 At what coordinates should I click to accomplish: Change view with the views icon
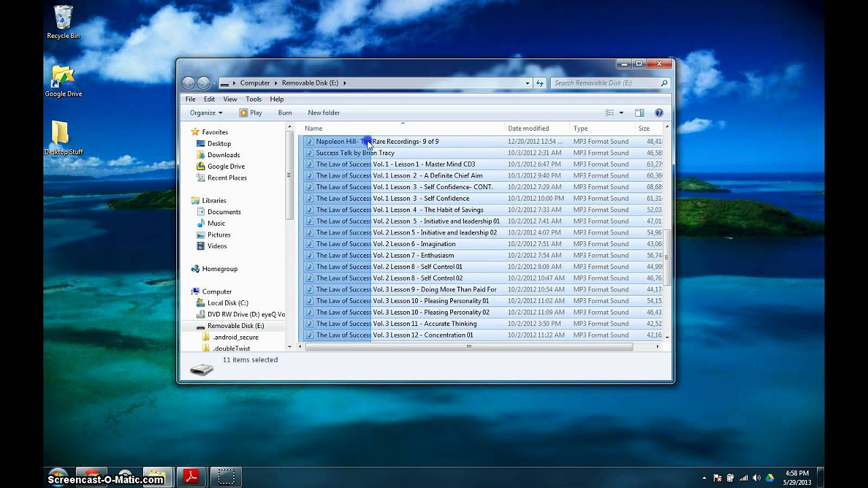pos(610,113)
